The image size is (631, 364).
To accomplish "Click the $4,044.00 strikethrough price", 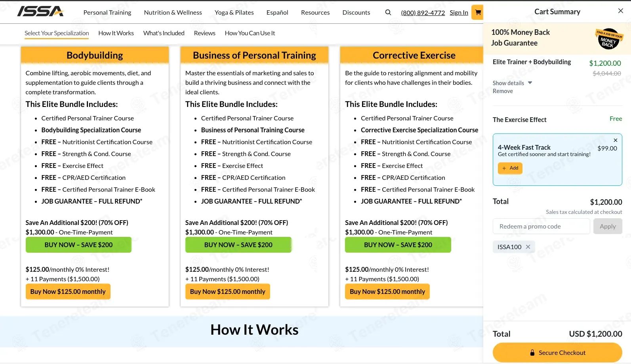I will pos(607,73).
